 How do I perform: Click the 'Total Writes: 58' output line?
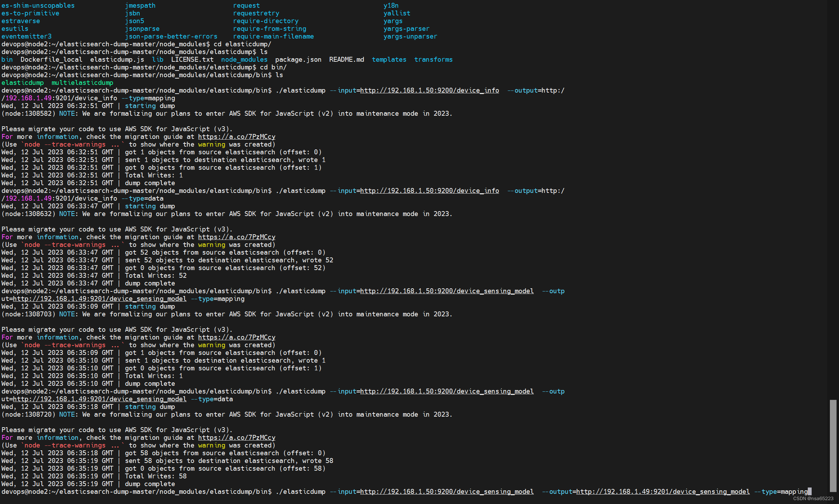click(155, 476)
